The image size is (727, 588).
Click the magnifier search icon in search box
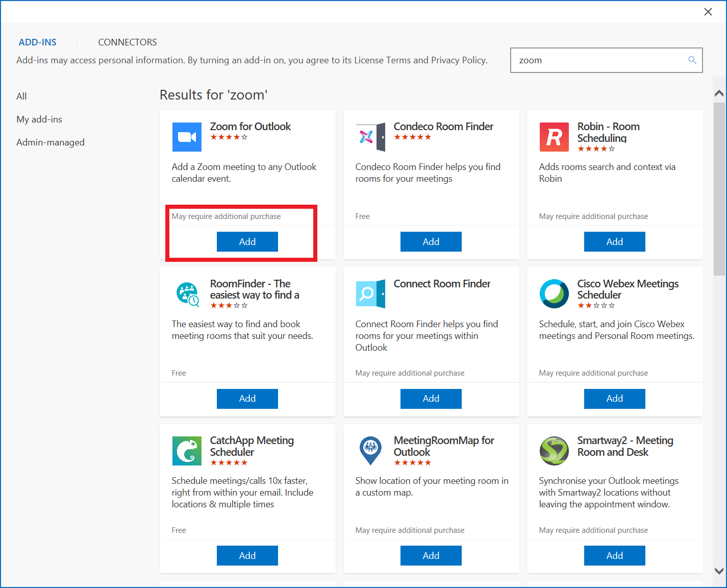click(692, 60)
